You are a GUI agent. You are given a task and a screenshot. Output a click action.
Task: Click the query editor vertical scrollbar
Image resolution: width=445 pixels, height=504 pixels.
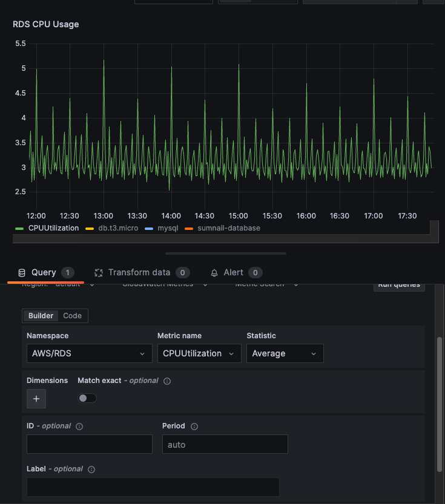(439, 404)
